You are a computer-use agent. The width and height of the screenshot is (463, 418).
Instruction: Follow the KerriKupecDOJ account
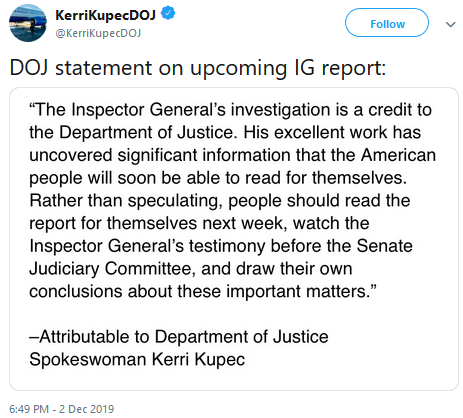tap(387, 23)
